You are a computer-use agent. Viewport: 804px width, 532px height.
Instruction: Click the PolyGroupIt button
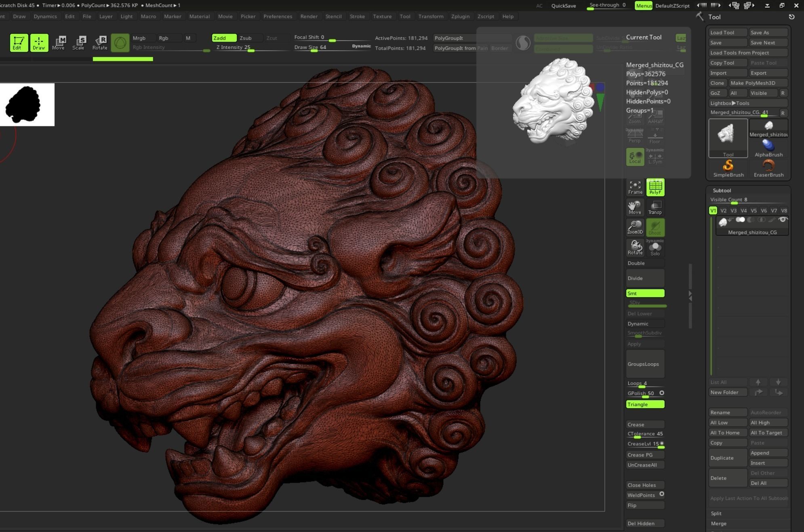click(x=473, y=38)
